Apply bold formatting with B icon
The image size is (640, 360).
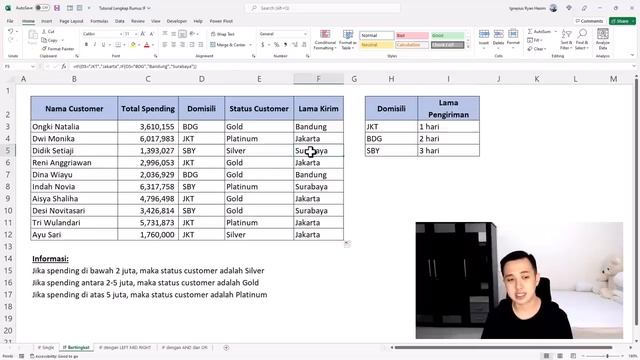(x=86, y=44)
